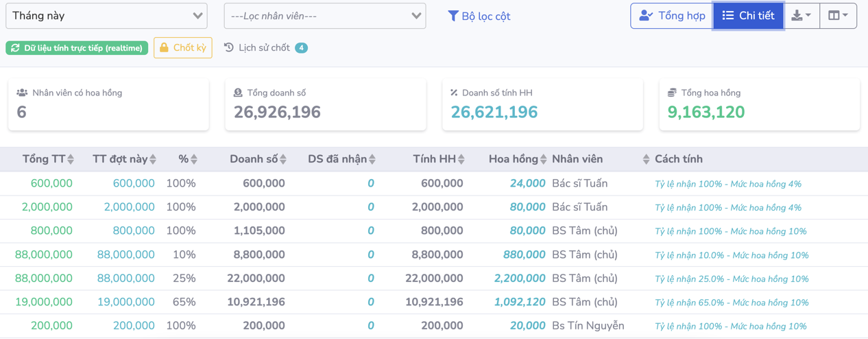
Task: Sort by Doanh số column arrows
Action: (283, 159)
